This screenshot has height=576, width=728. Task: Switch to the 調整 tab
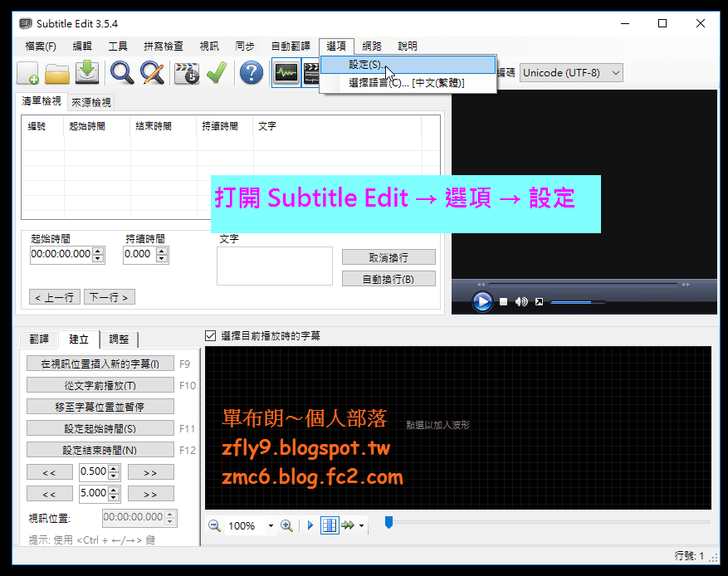[119, 339]
